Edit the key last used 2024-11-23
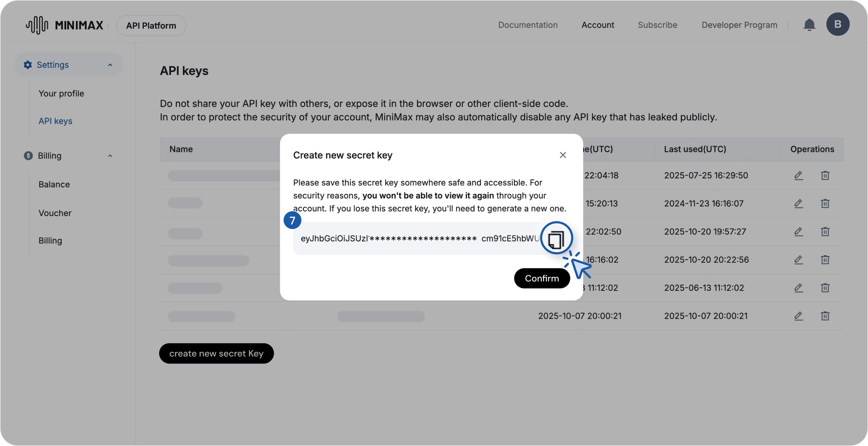Image resolution: width=868 pixels, height=446 pixels. [798, 203]
